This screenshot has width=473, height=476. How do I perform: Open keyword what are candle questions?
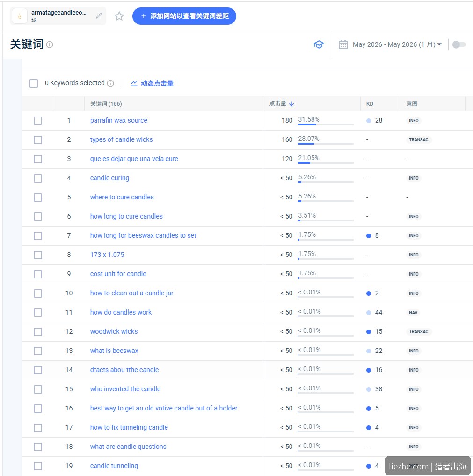pyautogui.click(x=128, y=447)
